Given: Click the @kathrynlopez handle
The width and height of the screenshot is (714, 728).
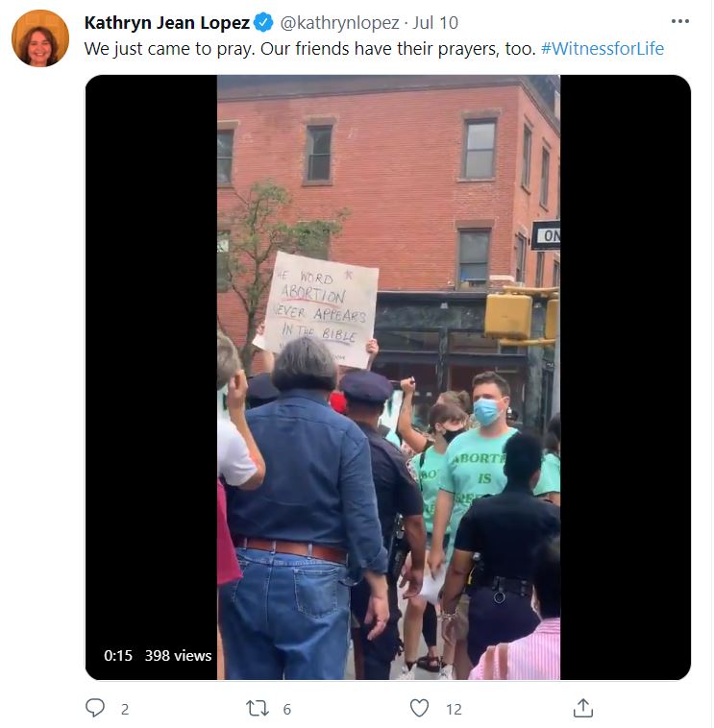Looking at the screenshot, I should (339, 23).
